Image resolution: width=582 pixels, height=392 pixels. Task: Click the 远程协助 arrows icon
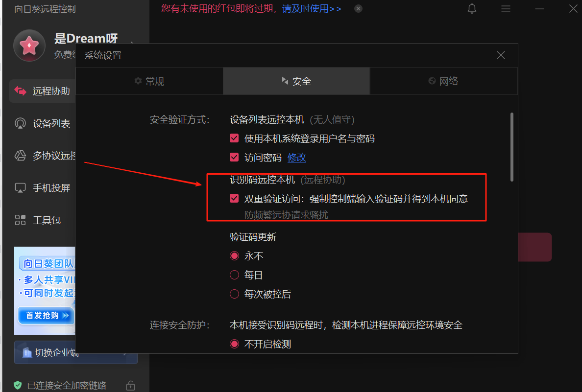[x=20, y=91]
